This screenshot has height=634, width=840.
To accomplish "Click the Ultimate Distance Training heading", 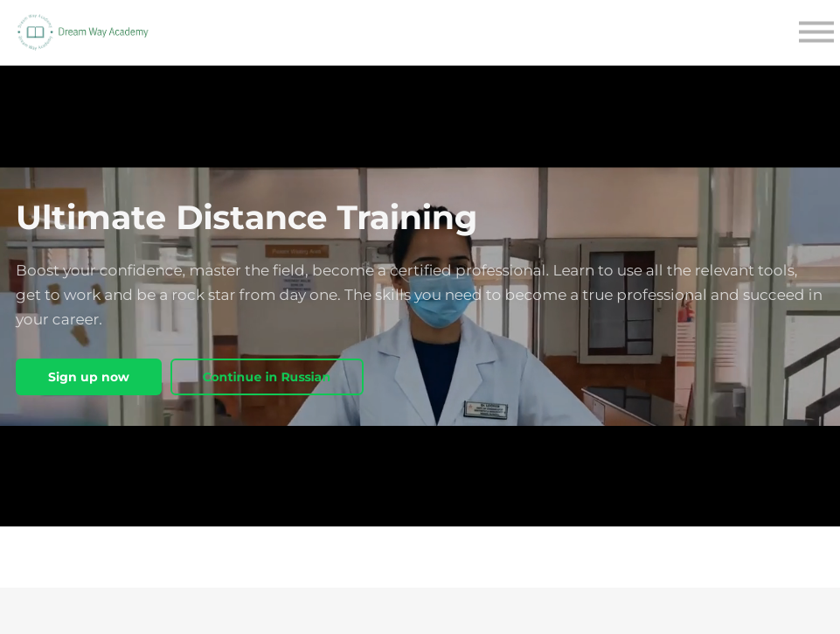I will pos(246,218).
